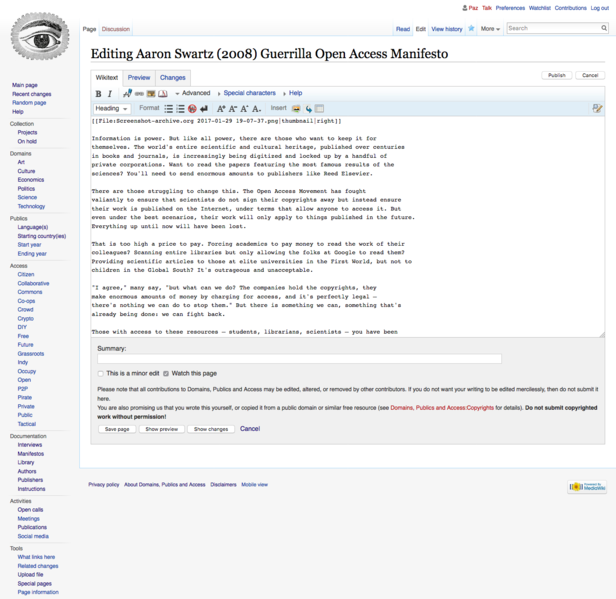
Task: Click the user icon beside Paz
Action: pyautogui.click(x=465, y=8)
